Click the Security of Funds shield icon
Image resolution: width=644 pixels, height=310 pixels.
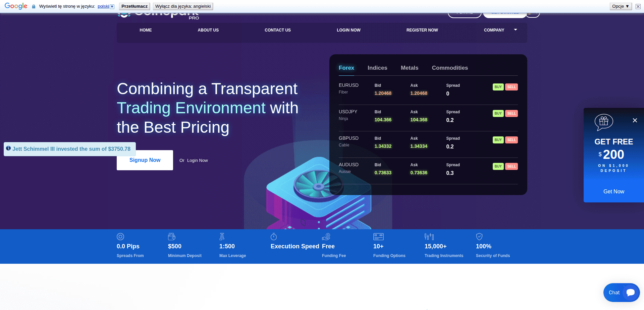tap(479, 237)
